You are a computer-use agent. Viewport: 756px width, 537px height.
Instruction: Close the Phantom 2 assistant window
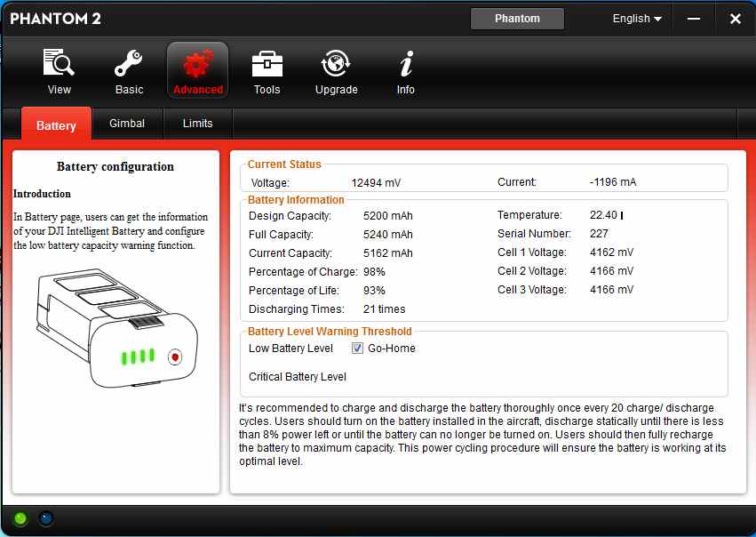(735, 19)
